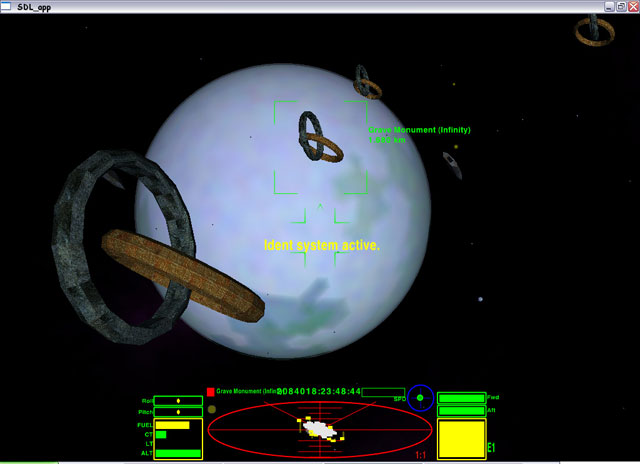Click the green Grave Monument (Infinity) target label

[420, 130]
